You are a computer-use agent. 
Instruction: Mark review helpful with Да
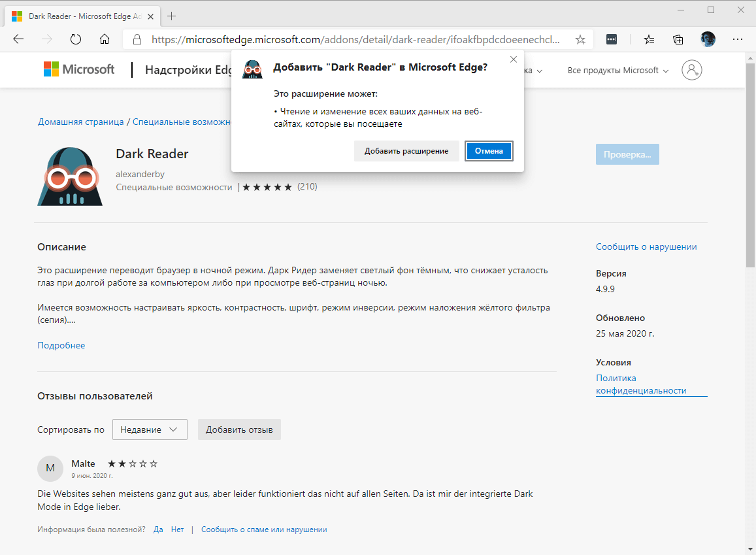coord(158,530)
